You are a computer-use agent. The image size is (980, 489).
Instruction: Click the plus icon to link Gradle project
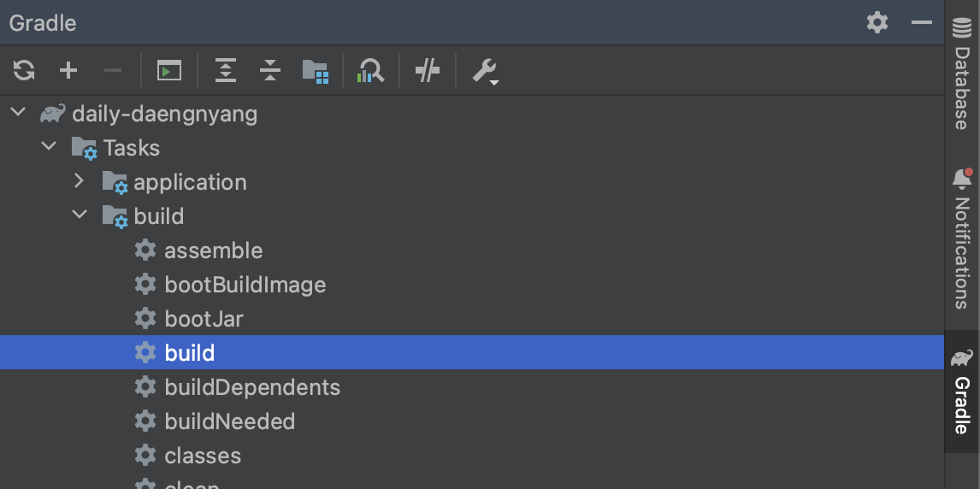68,70
